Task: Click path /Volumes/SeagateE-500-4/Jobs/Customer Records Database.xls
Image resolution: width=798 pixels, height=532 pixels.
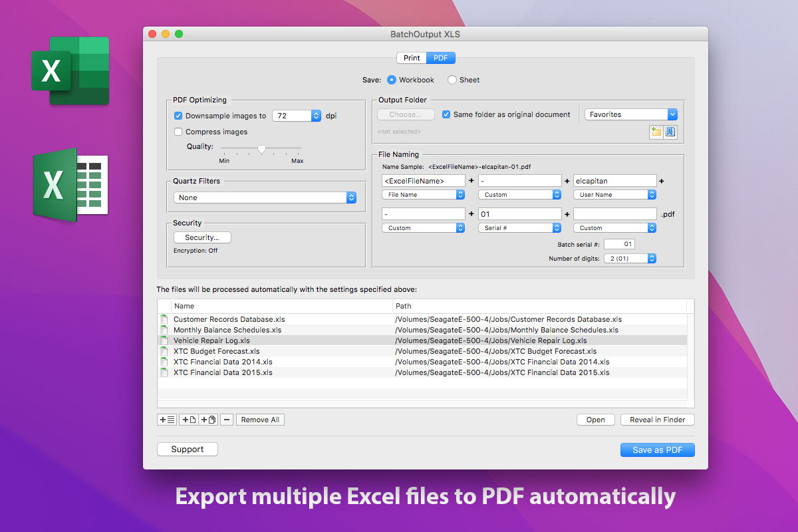Action: pos(509,319)
